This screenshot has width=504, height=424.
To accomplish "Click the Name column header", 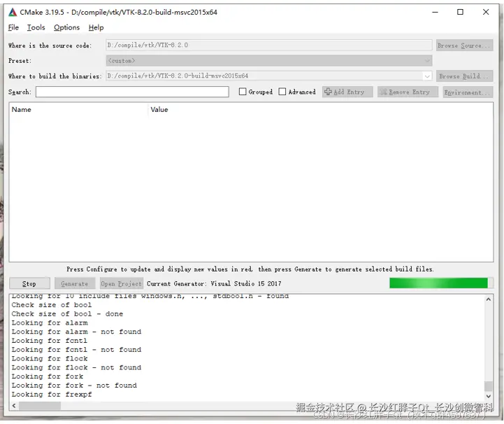I will point(21,110).
